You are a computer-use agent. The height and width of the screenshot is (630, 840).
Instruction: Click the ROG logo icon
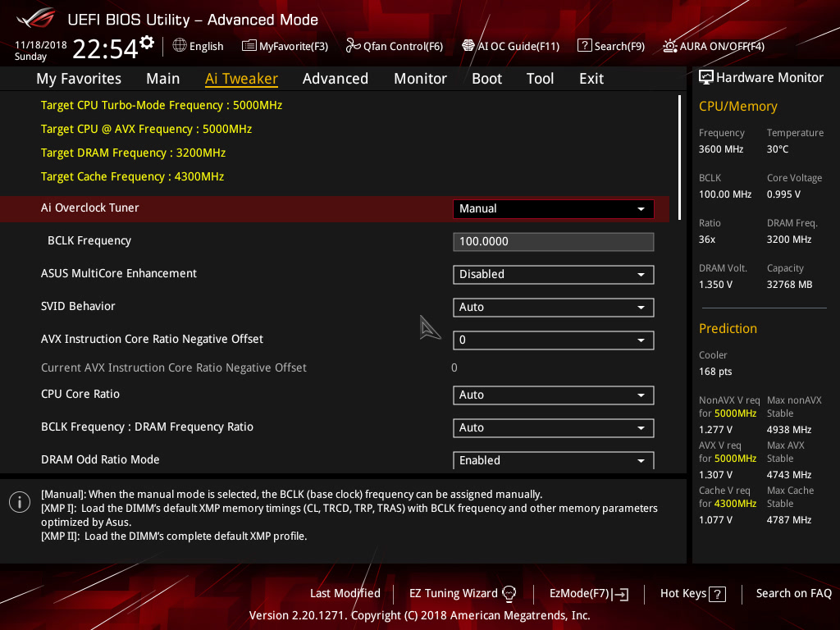tap(36, 19)
